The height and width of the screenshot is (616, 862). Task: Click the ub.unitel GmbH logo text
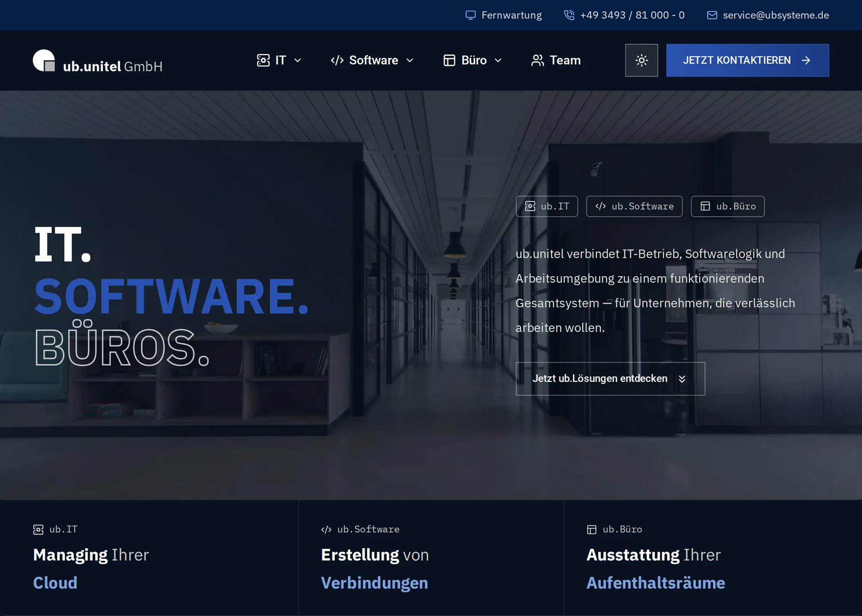[112, 66]
